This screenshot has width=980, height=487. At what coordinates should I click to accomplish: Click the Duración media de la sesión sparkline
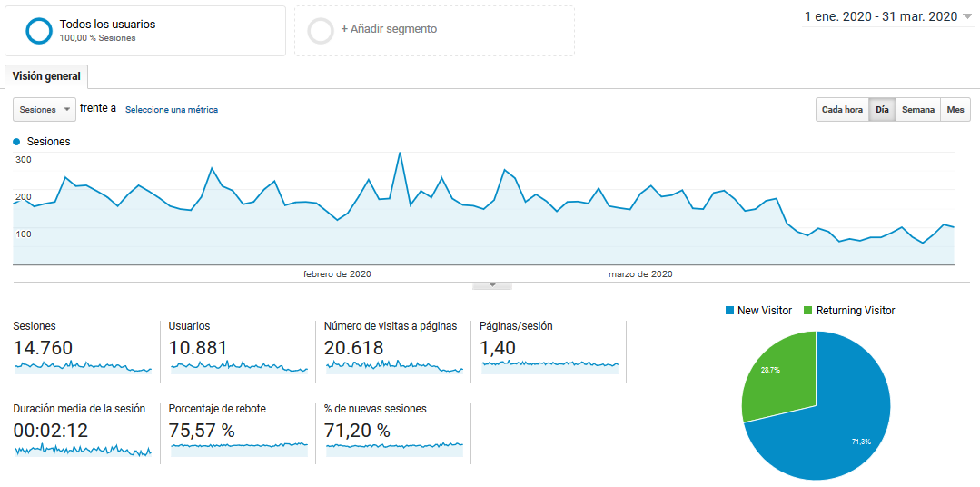pos(84,449)
